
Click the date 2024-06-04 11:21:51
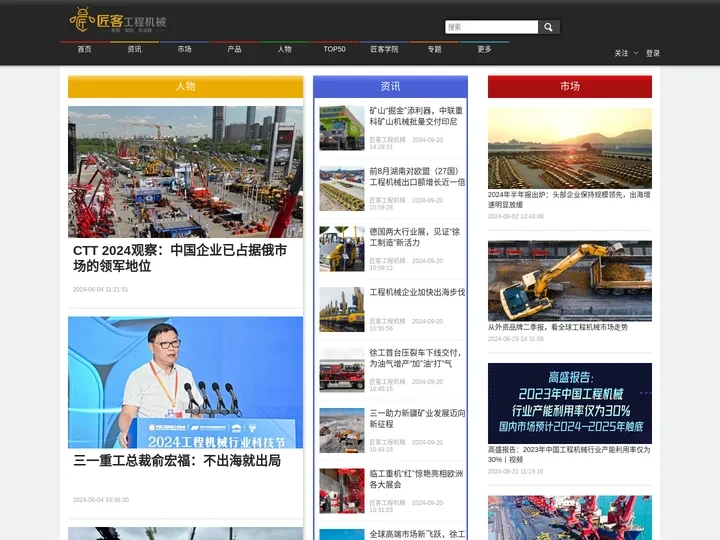[101, 289]
